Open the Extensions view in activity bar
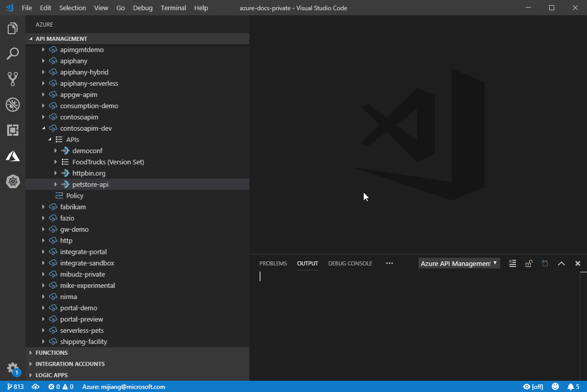The image size is (587, 392). click(13, 130)
